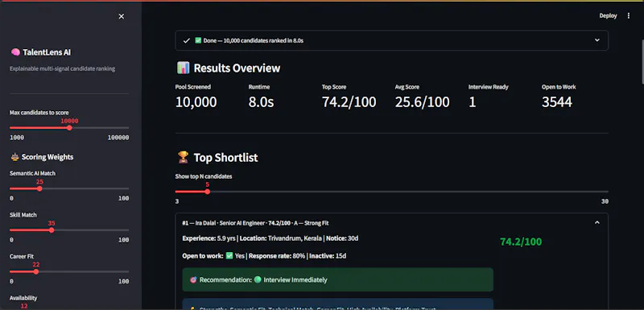Click the checkmark icon in status bar

coord(187,40)
